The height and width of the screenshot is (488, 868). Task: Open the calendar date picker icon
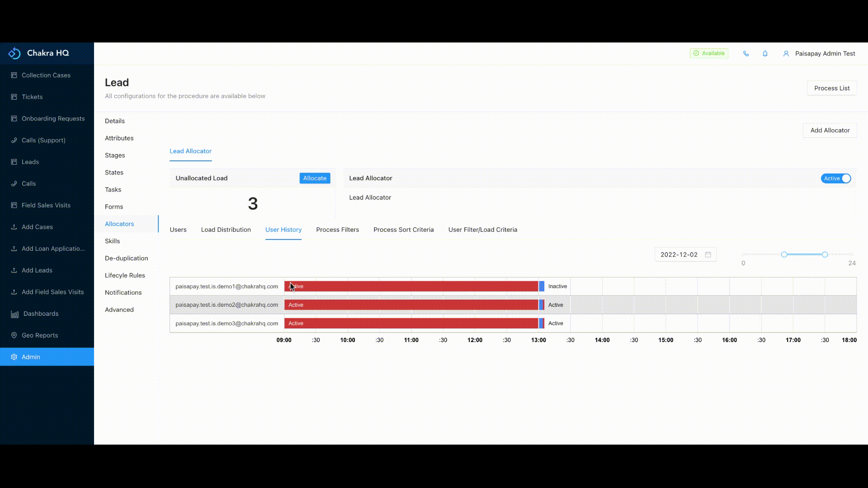708,254
